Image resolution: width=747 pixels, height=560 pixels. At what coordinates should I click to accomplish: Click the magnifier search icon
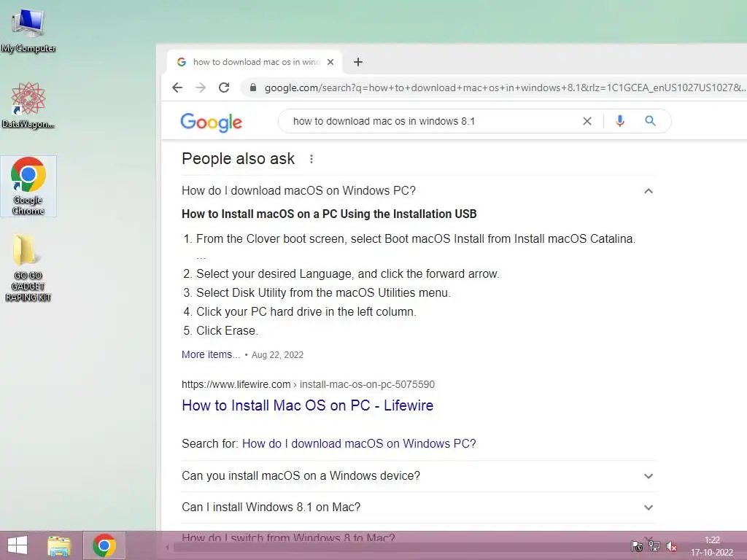click(x=650, y=121)
